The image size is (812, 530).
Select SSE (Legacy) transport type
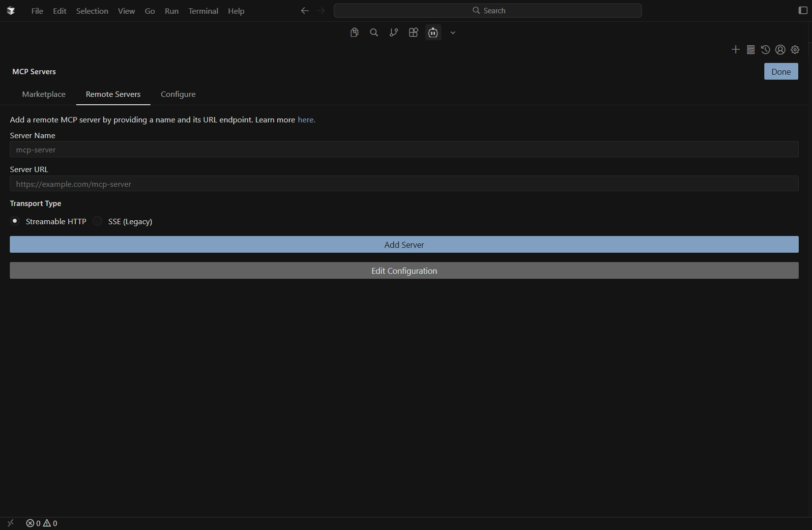(98, 221)
